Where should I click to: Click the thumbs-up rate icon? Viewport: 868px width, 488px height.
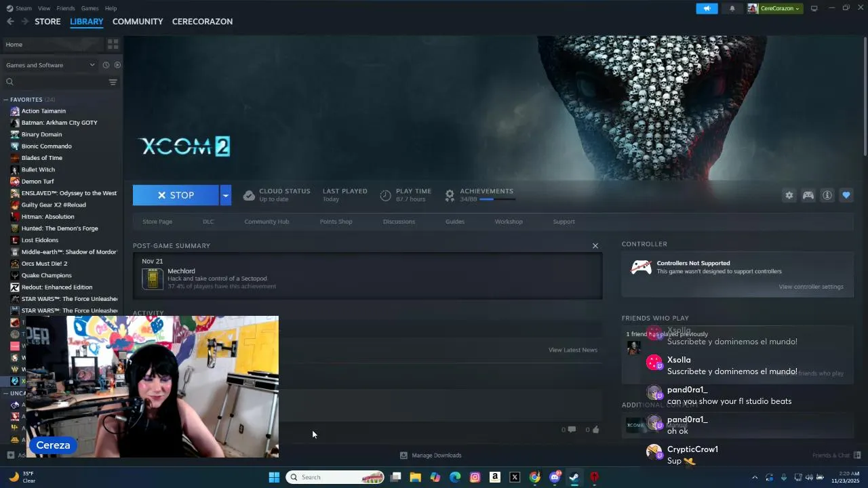click(x=596, y=430)
